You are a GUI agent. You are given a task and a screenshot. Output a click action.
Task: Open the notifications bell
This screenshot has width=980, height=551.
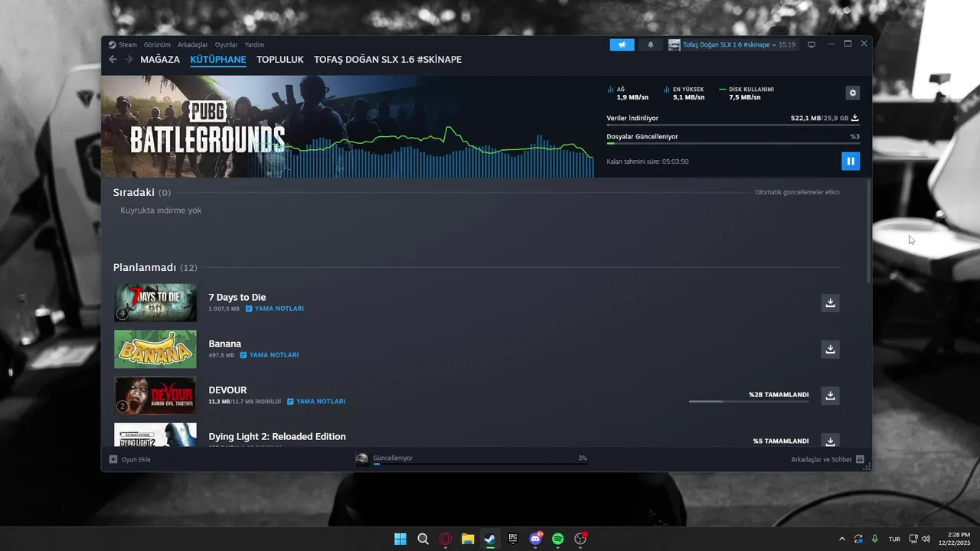pos(651,44)
